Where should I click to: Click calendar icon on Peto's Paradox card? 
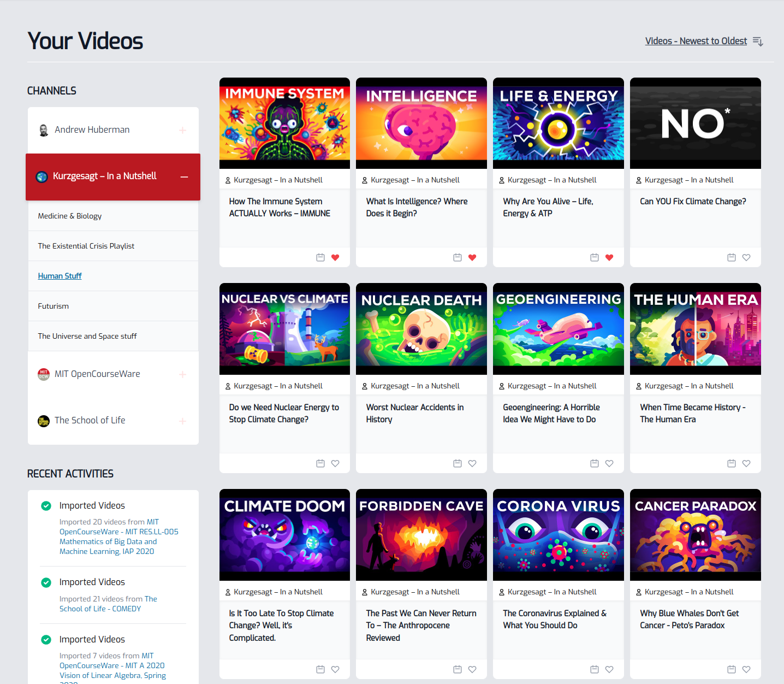pyautogui.click(x=732, y=669)
